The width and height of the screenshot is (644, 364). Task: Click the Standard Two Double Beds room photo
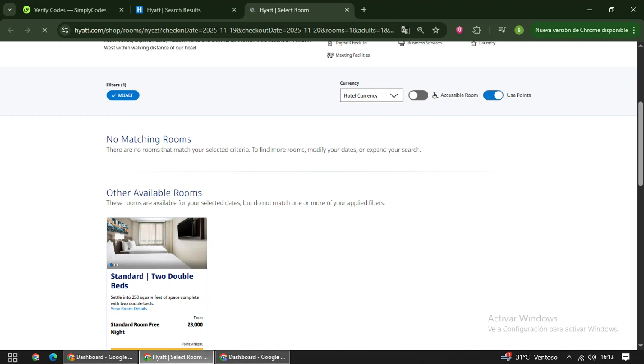click(157, 243)
